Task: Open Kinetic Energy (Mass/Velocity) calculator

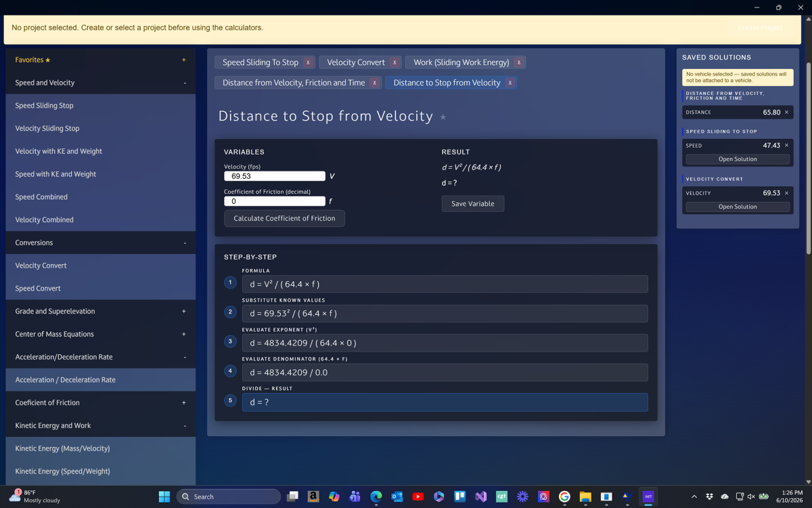Action: pos(101,448)
